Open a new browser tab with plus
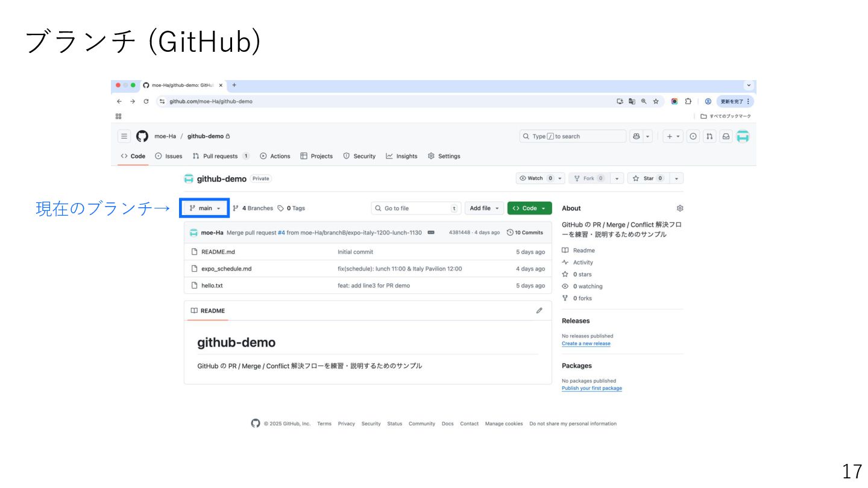868x488 pixels. (234, 85)
